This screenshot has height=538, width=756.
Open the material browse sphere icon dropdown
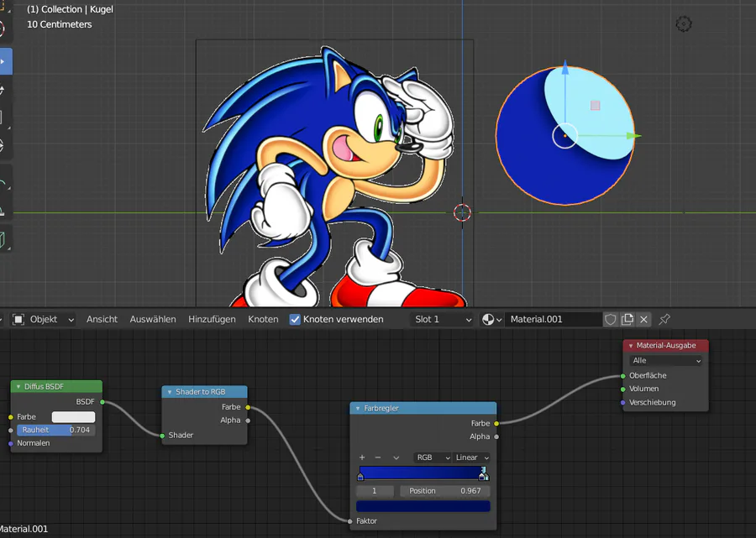pos(491,319)
